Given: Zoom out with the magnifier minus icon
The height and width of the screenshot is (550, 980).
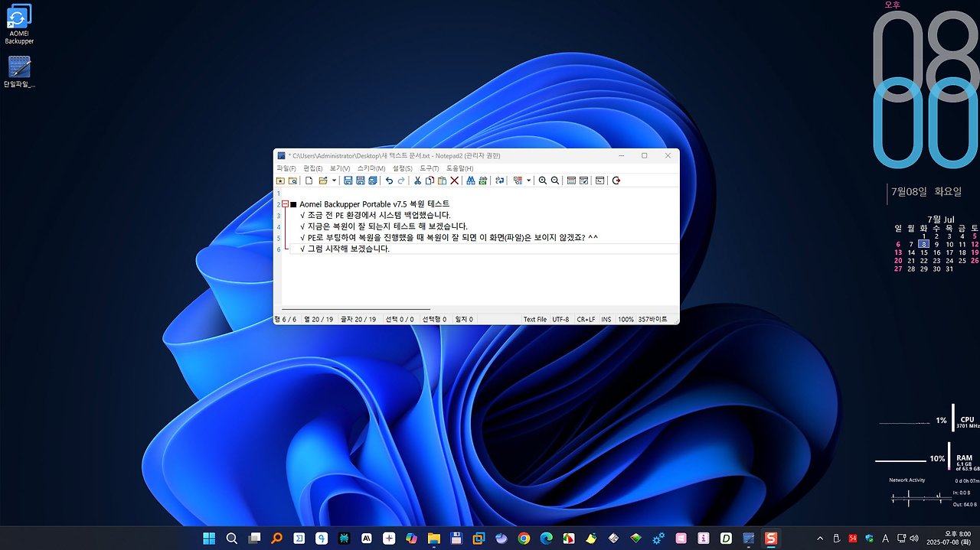Looking at the screenshot, I should click(x=555, y=181).
